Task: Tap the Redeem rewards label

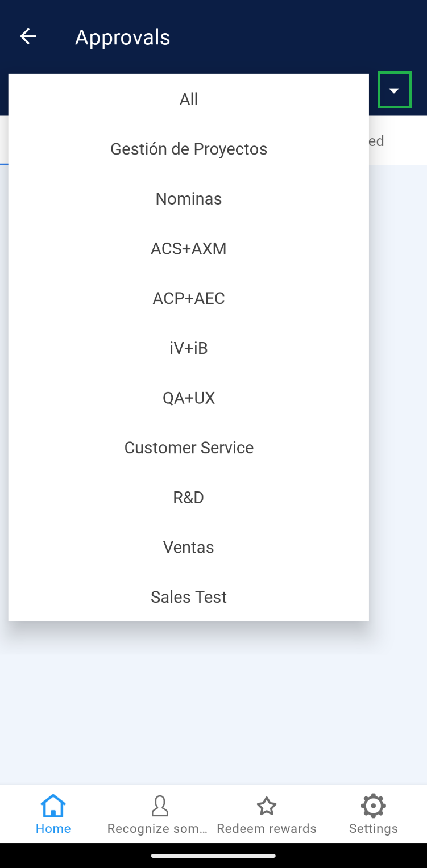Action: tap(267, 828)
